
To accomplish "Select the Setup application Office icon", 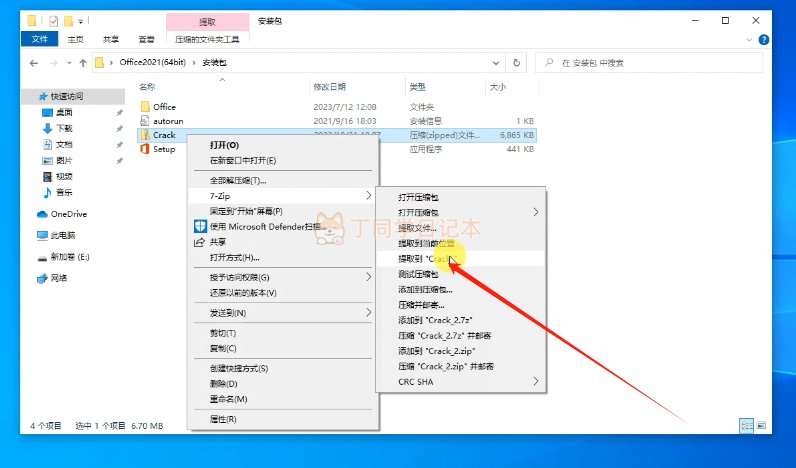I will click(x=145, y=149).
